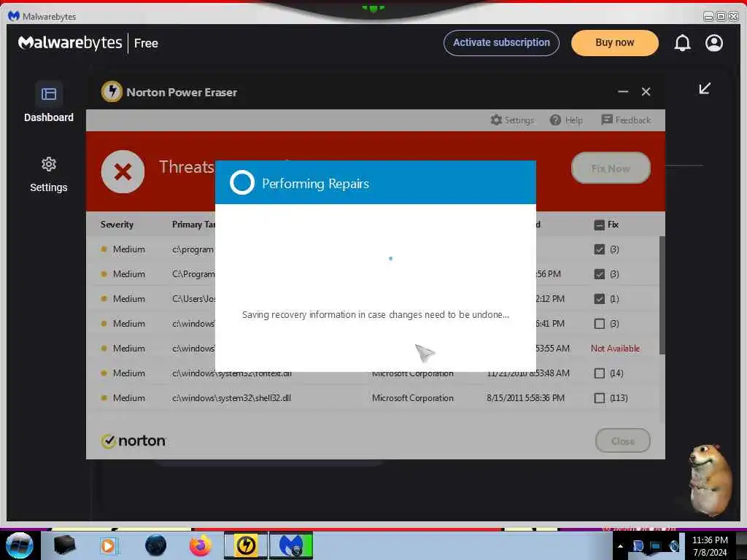Image resolution: width=747 pixels, height=560 pixels.
Task: Click the Buy now button
Action: coord(614,43)
